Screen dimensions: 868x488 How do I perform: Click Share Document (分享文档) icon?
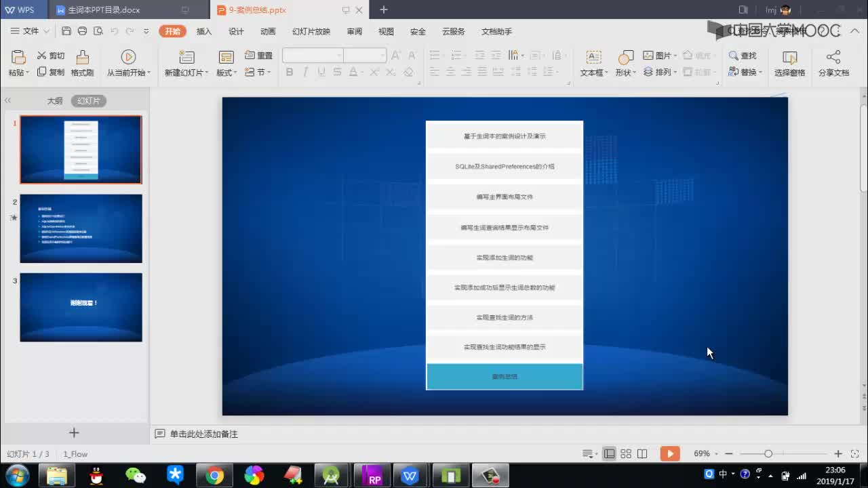[x=833, y=57]
